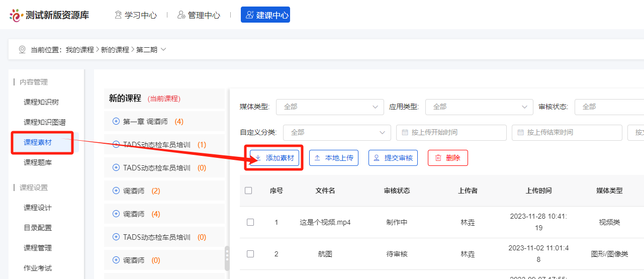Click file name 航图
644x279 pixels.
tap(325, 254)
